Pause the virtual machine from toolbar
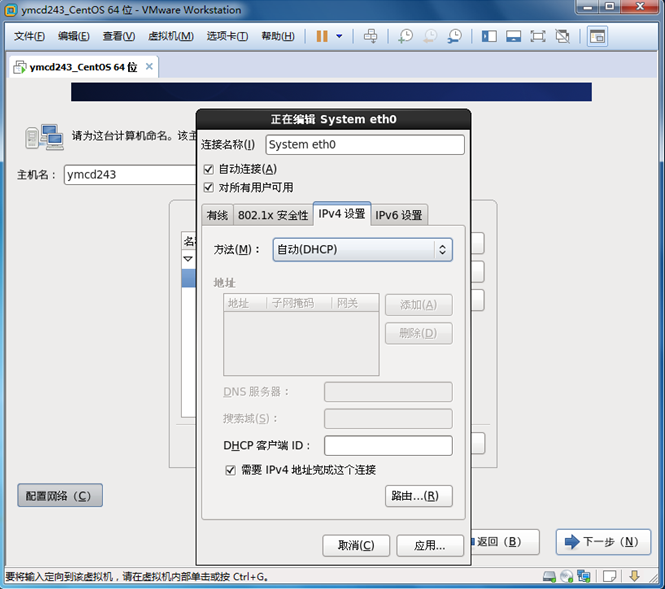The image size is (665, 589). [322, 36]
